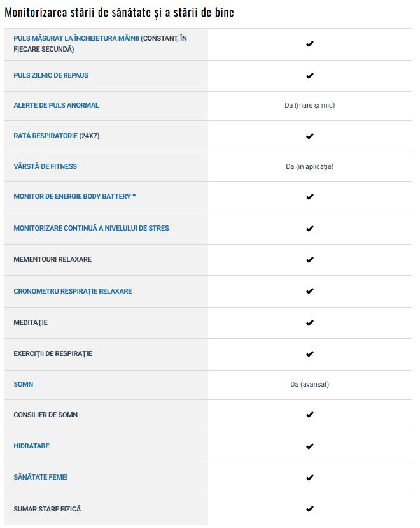Open MONITOR DE ENERGIE BODY BATTERY link

click(x=74, y=196)
